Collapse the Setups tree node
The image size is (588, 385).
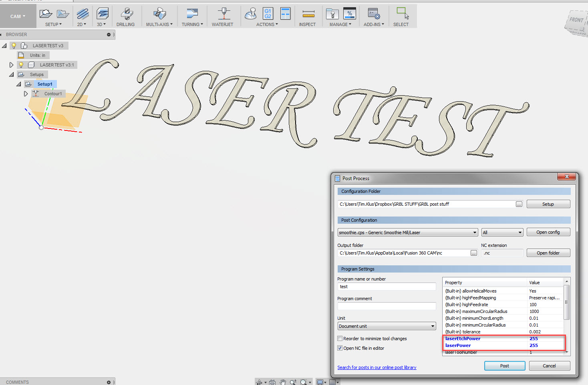point(12,74)
